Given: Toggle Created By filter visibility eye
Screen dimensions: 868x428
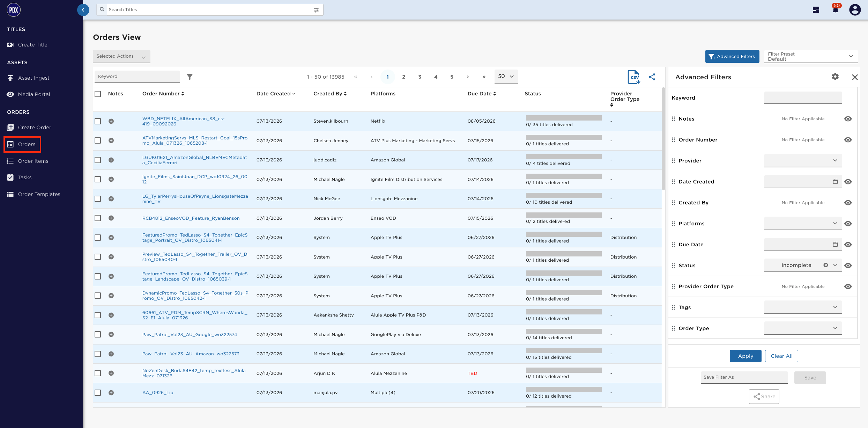Looking at the screenshot, I should click(x=848, y=203).
